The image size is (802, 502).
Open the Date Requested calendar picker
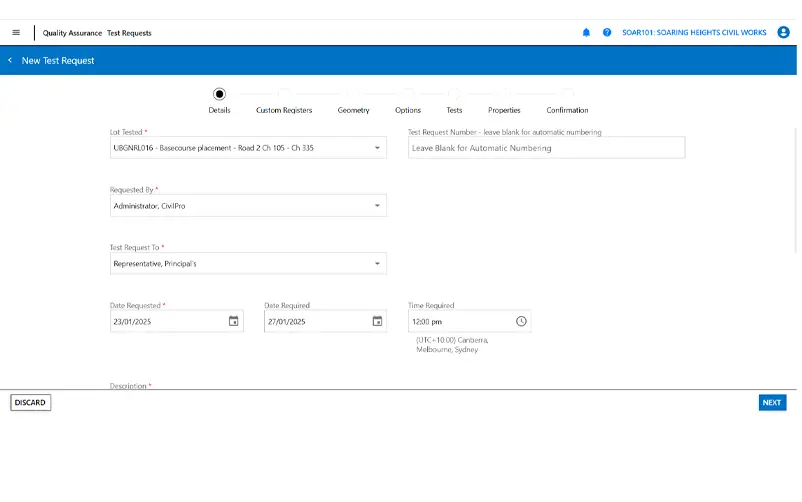(233, 321)
